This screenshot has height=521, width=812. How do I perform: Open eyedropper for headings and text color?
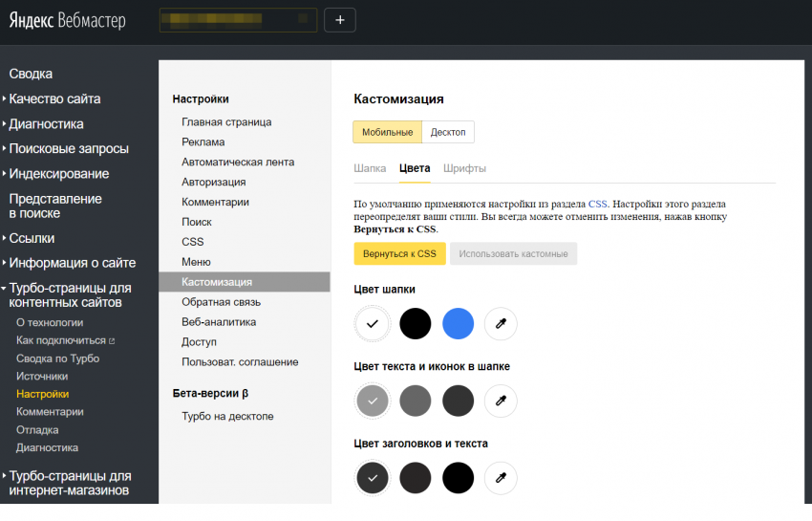[x=501, y=476]
